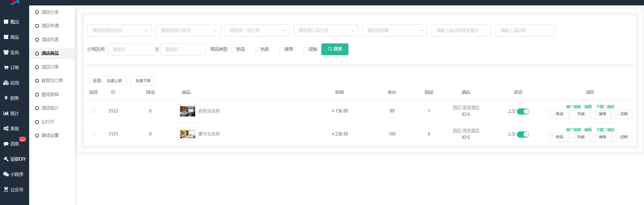
Task: Click the 系统 gears icon in sidebar
Action: 6,128
